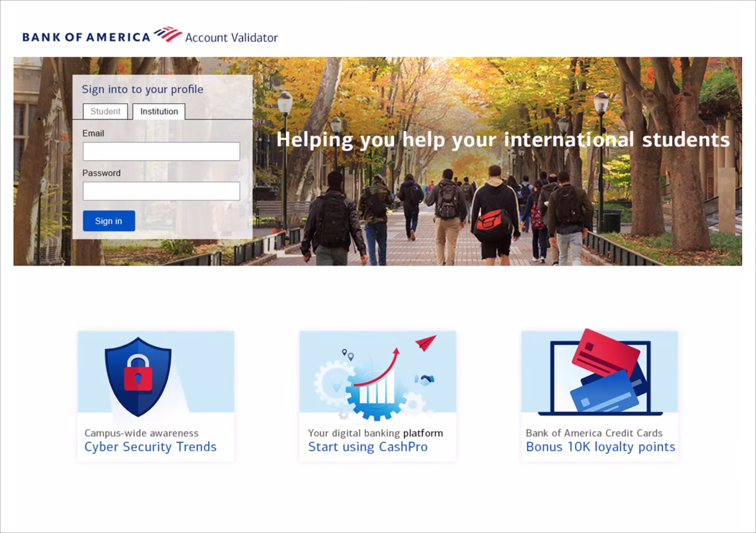Click the blue shield padlock icon

[138, 377]
